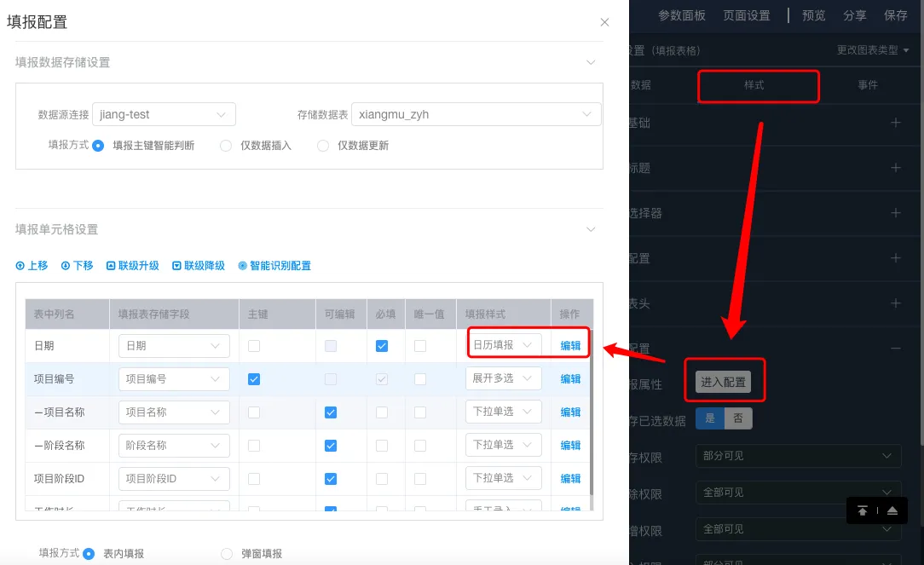Click 分享 in top bar
Image resolution: width=924 pixels, height=565 pixels.
click(x=854, y=15)
